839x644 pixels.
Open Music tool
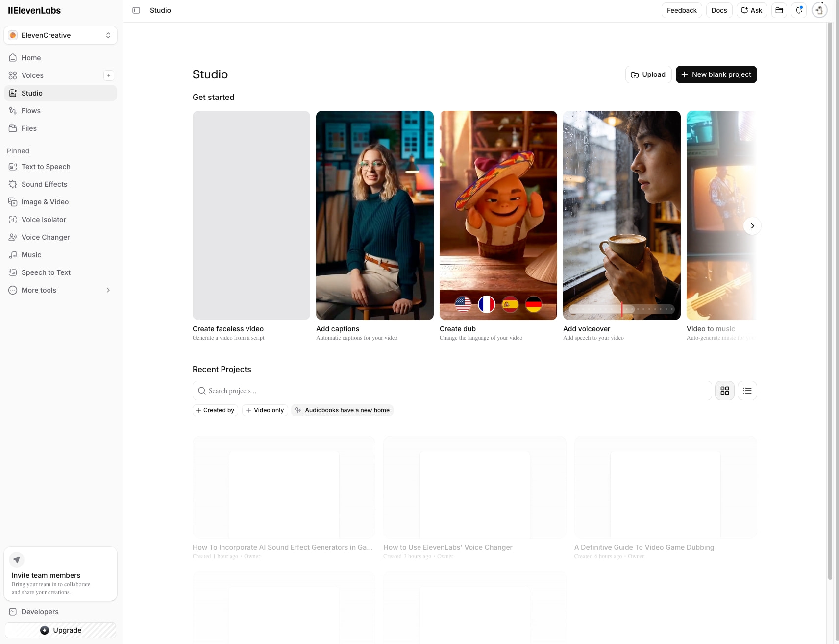tap(60, 255)
